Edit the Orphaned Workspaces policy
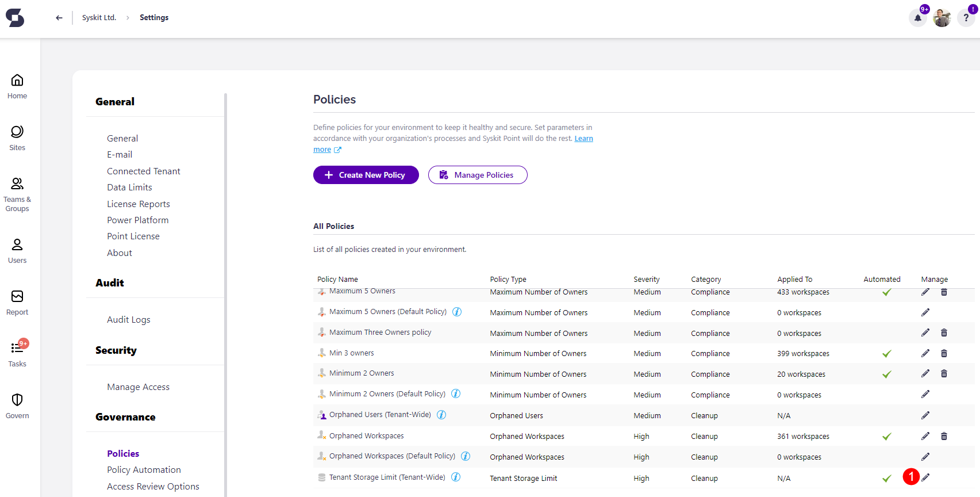Screen dimensions: 980x497 925,436
